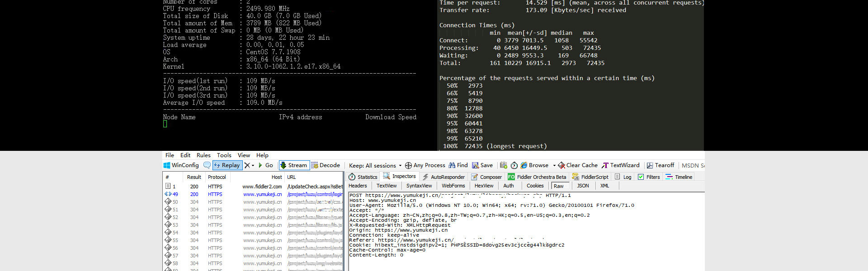This screenshot has height=271, width=868.
Task: Switch to the Composer tab
Action: point(486,177)
